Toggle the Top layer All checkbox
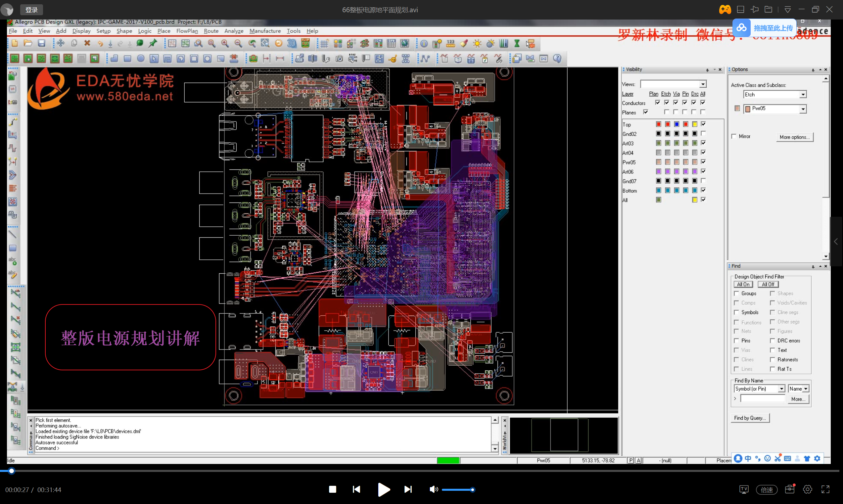This screenshot has height=504, width=843. 703,124
